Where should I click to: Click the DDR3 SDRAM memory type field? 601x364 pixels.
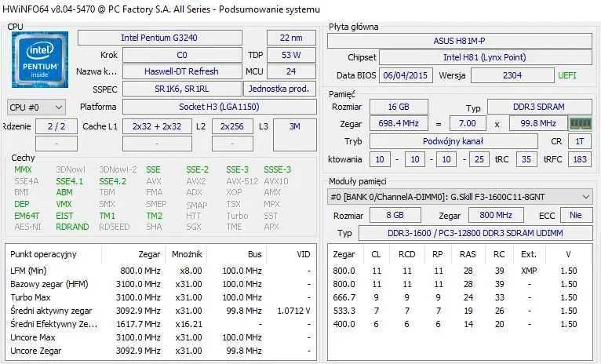click(539, 107)
